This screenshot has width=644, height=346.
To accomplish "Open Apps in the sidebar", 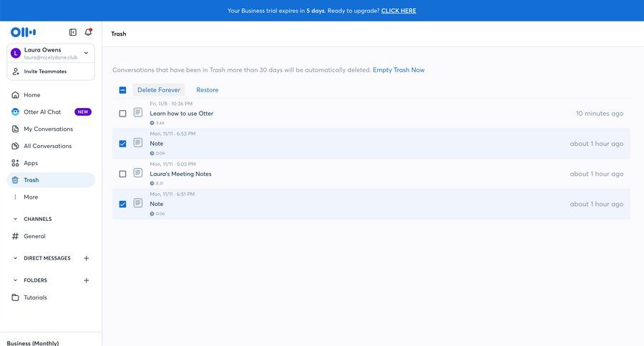I will tap(51, 163).
